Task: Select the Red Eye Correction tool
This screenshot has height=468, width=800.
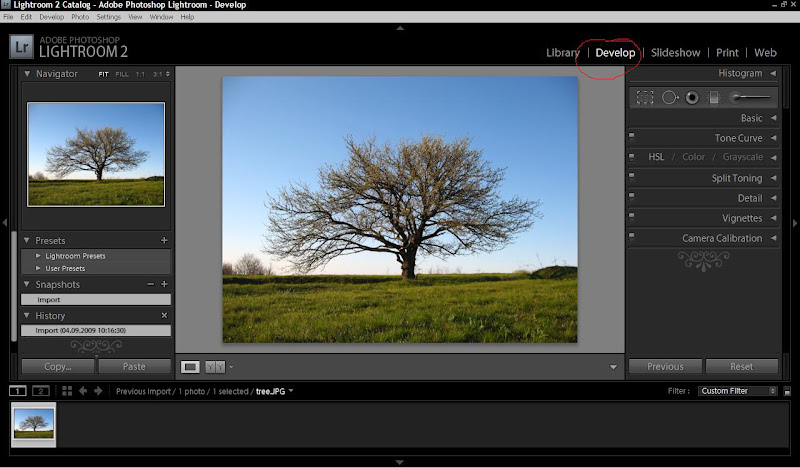Action: 692,97
